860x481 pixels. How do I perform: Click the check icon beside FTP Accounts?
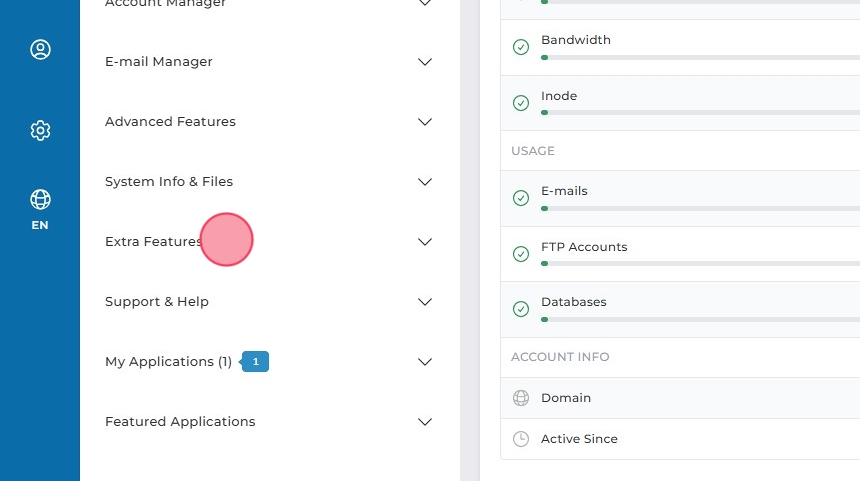tap(521, 254)
